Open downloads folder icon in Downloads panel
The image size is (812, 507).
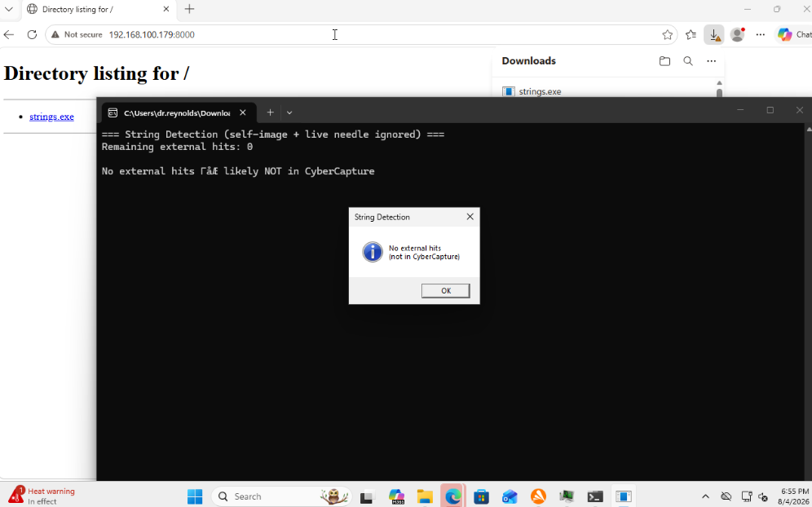664,61
